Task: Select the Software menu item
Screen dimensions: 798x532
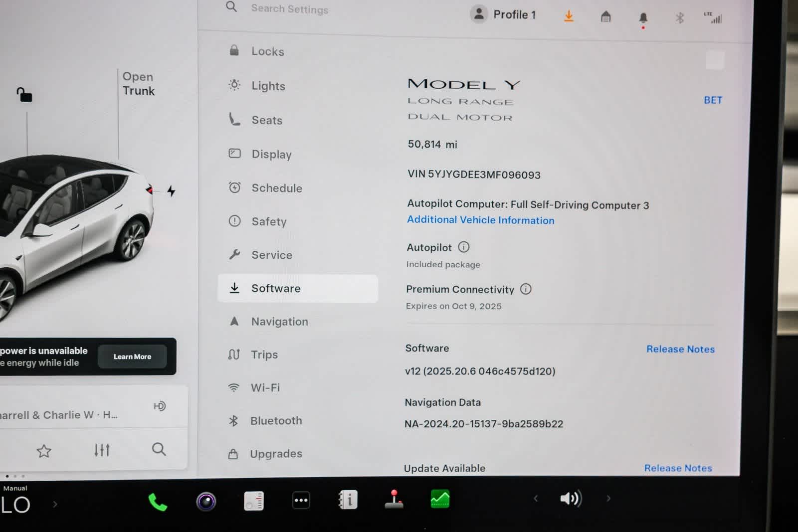Action: tap(298, 288)
